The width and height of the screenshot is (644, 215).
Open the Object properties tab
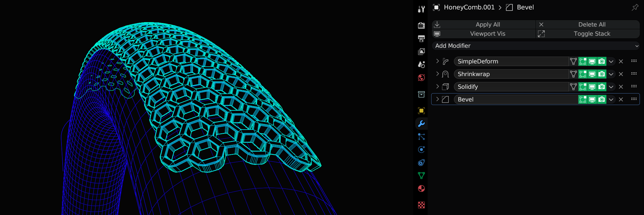point(421,111)
